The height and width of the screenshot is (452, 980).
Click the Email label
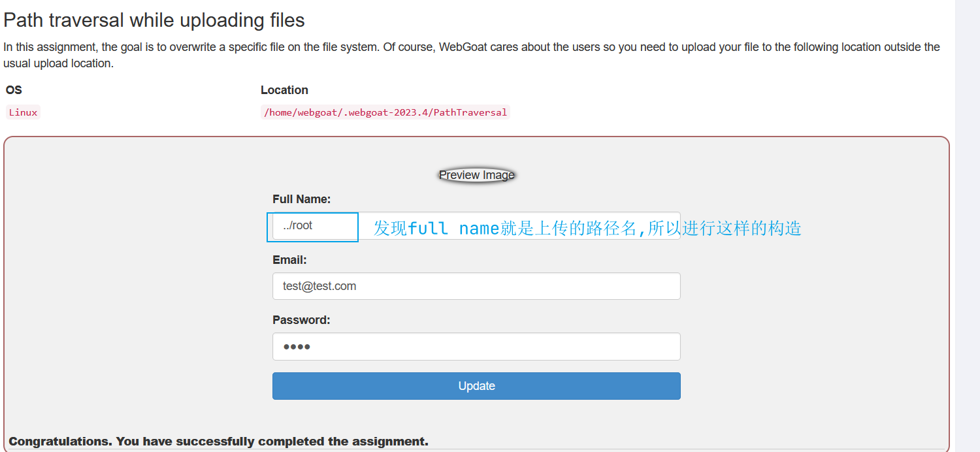pyautogui.click(x=289, y=260)
